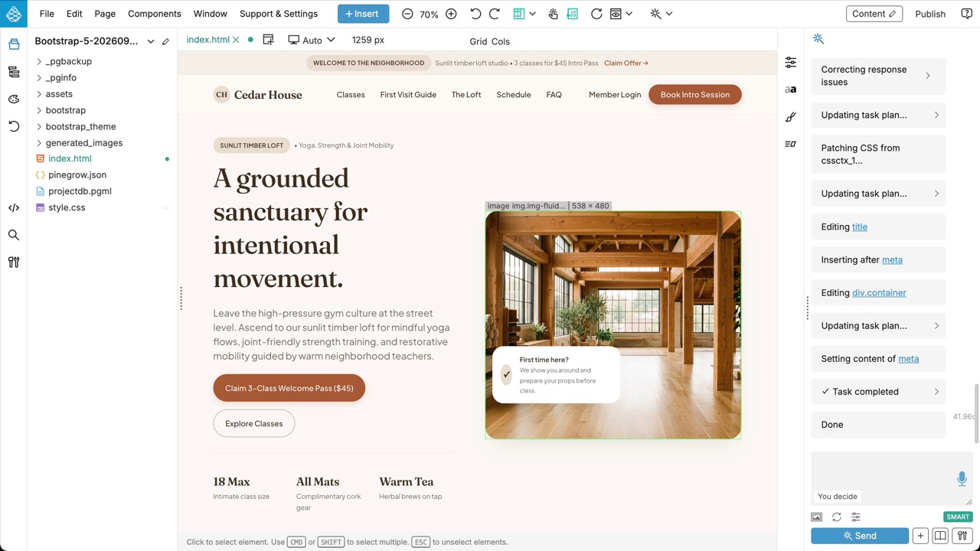980x551 pixels.
Task: Click the microphone voice input icon
Action: (x=962, y=479)
